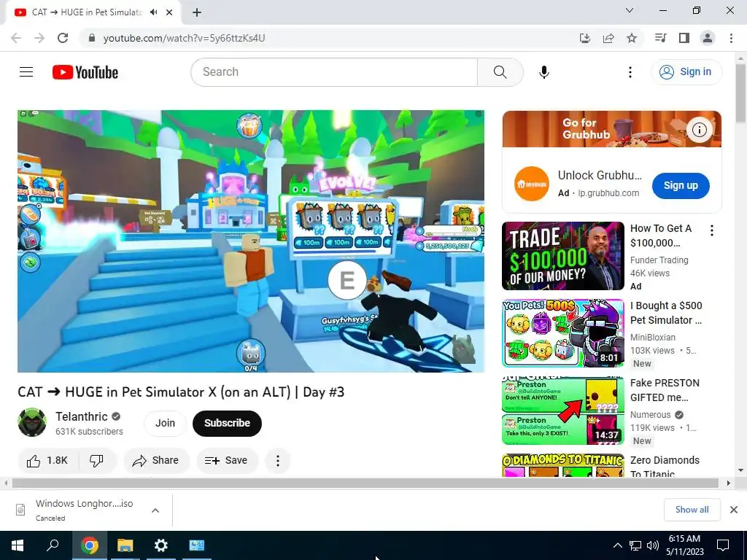
Task: Show hidden system tray icons
Action: click(x=617, y=545)
